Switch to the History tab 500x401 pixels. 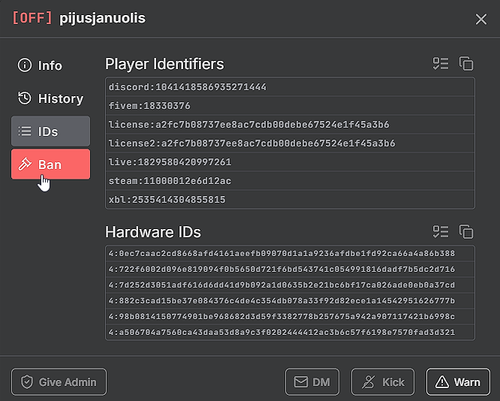pos(51,98)
